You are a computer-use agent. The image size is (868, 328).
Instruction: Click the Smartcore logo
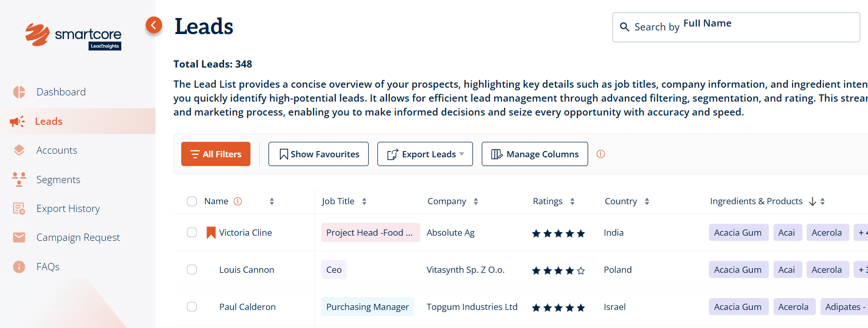[73, 36]
